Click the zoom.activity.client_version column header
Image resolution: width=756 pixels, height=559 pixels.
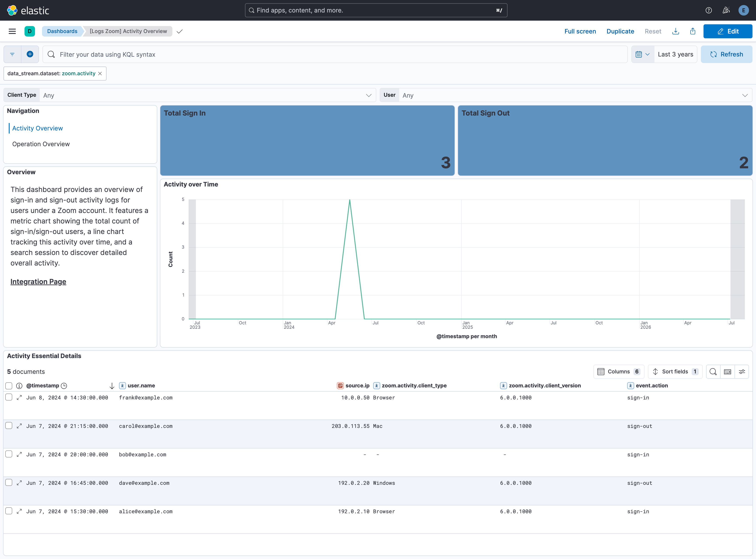[x=545, y=386]
